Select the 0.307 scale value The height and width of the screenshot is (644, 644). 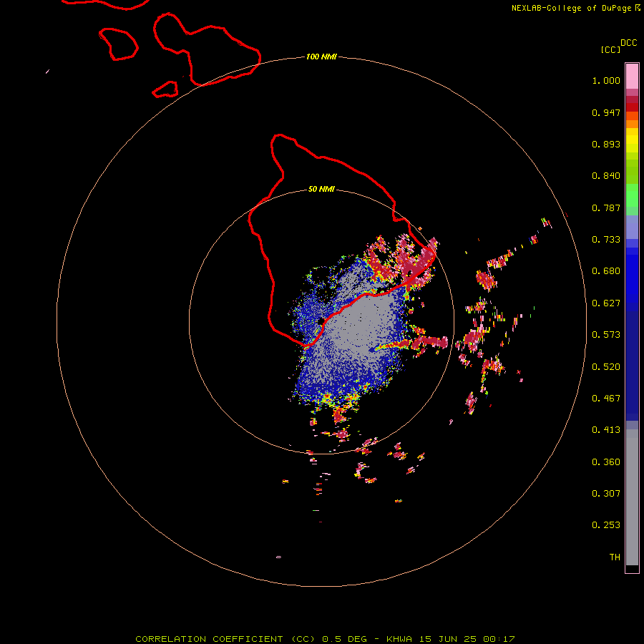pyautogui.click(x=606, y=494)
